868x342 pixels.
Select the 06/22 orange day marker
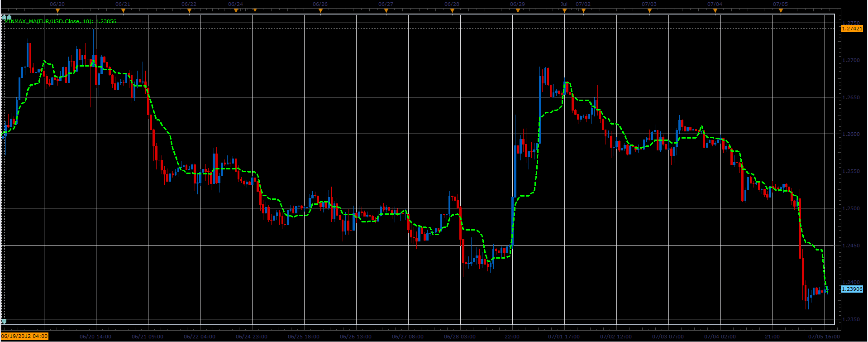(x=189, y=11)
